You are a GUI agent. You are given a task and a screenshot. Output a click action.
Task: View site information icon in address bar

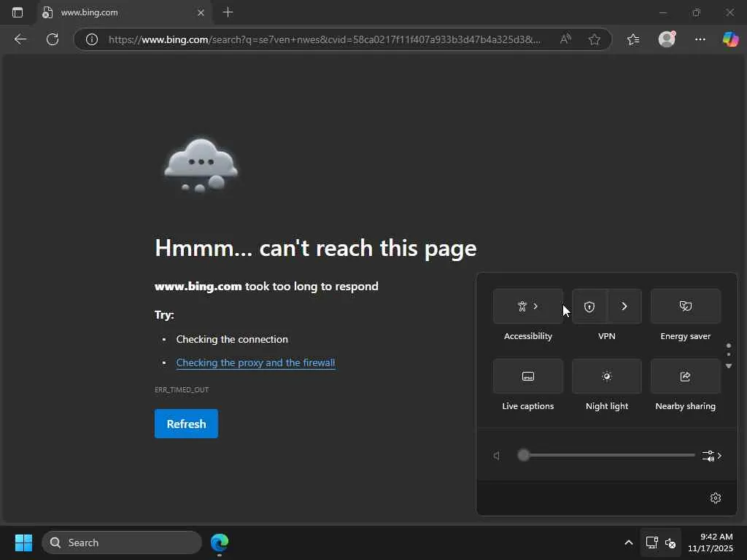point(92,39)
